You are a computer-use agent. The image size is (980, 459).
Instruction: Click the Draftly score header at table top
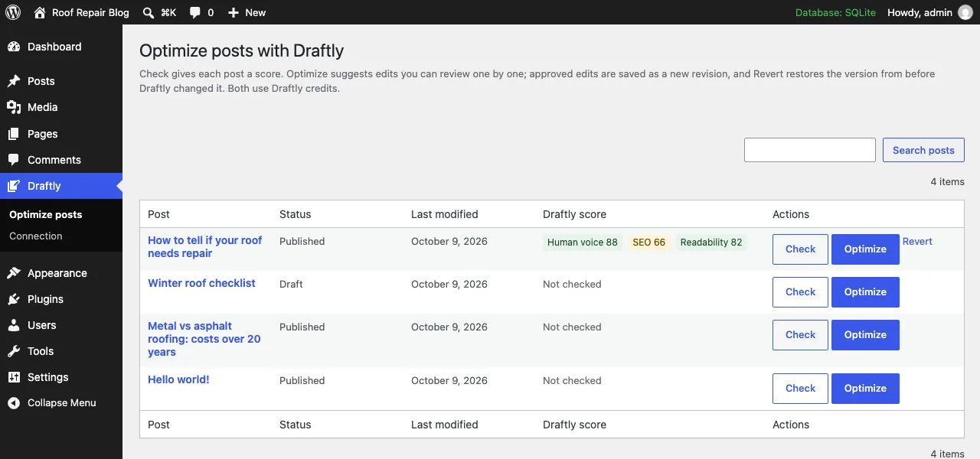[x=574, y=214]
